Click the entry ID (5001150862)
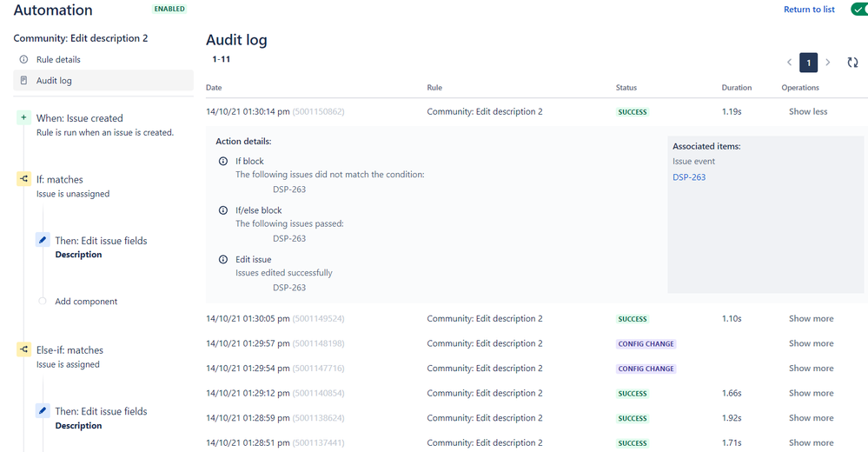Image resolution: width=868 pixels, height=452 pixels. (318, 111)
